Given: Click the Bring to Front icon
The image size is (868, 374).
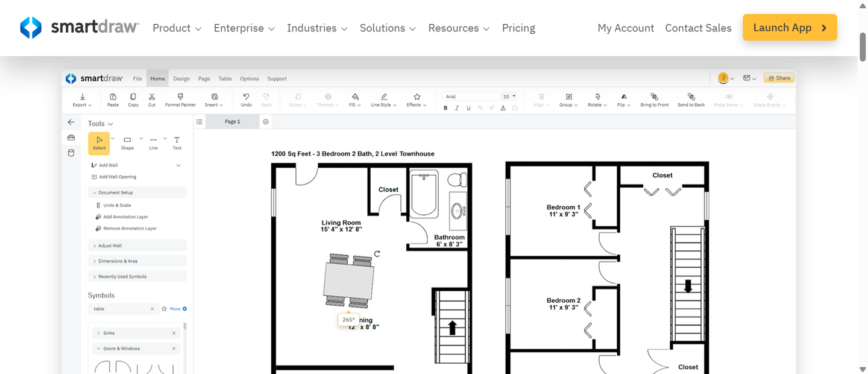Looking at the screenshot, I should pos(655,97).
